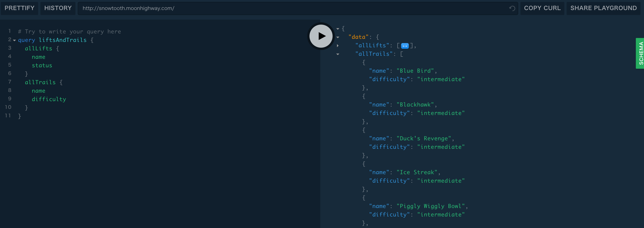Collapse the "data" object in the response
This screenshot has width=644, height=228.
[x=338, y=37]
